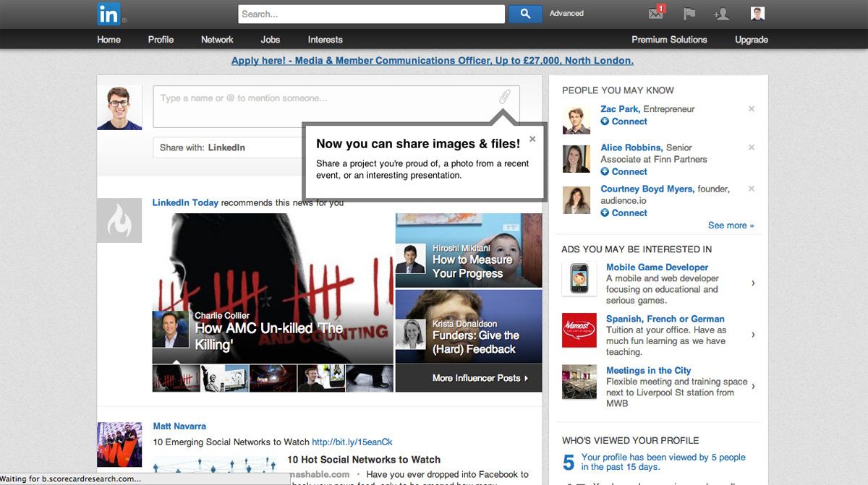Open Funders: Give the (Hard) Feedback article

point(476,343)
